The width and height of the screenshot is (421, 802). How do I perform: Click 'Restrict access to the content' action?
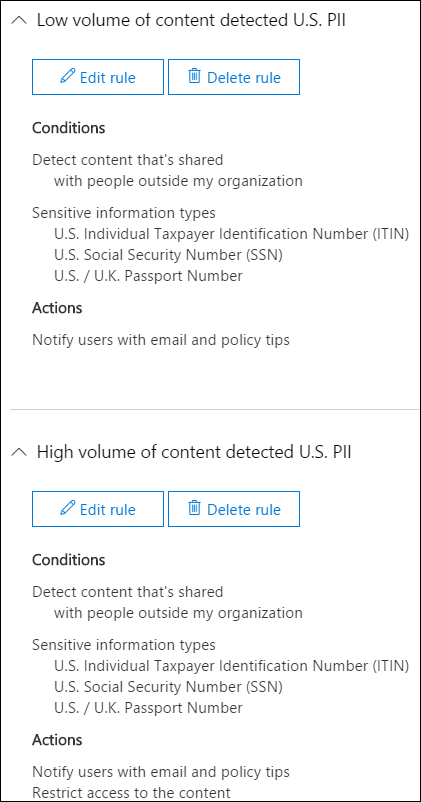[131, 793]
